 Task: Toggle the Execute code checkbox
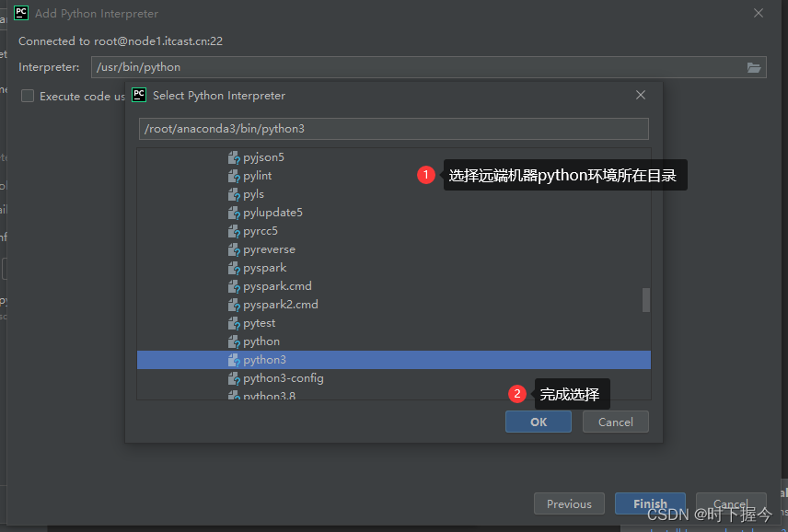pyautogui.click(x=28, y=96)
